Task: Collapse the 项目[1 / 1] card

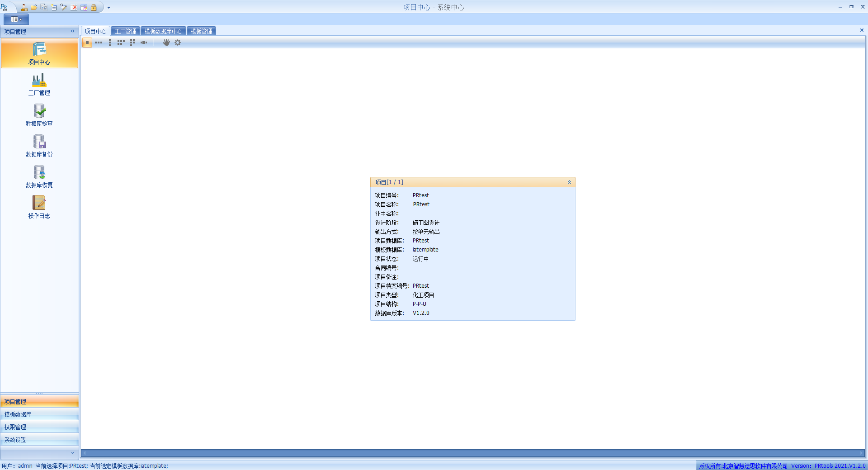Action: click(x=569, y=182)
